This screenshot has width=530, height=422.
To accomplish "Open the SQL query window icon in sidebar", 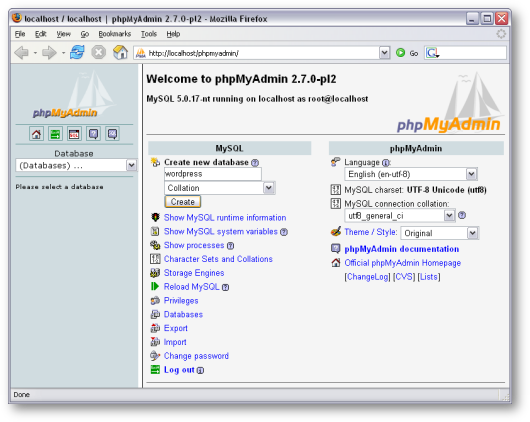I will point(74,134).
